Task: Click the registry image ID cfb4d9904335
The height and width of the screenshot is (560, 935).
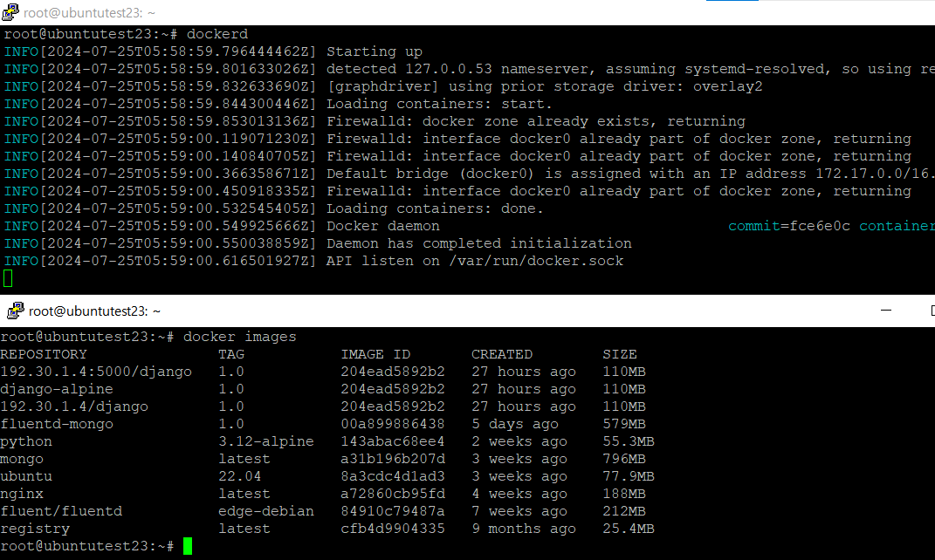Action: [x=393, y=529]
